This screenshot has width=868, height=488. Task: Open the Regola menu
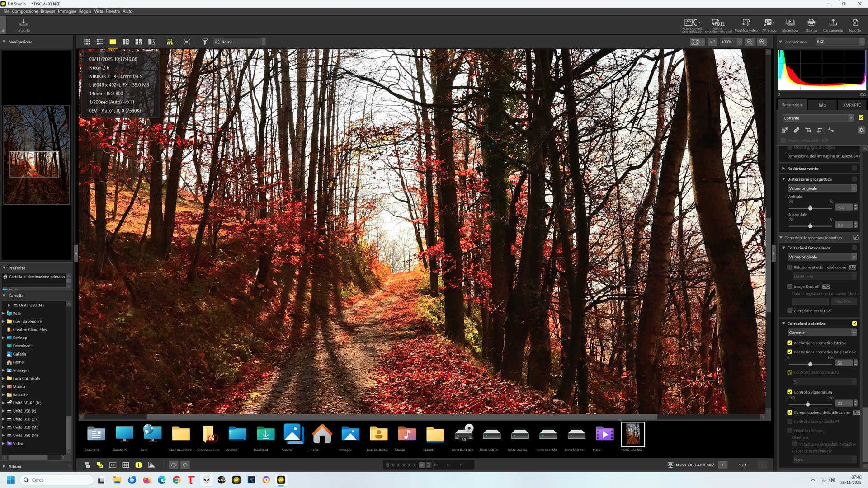85,11
